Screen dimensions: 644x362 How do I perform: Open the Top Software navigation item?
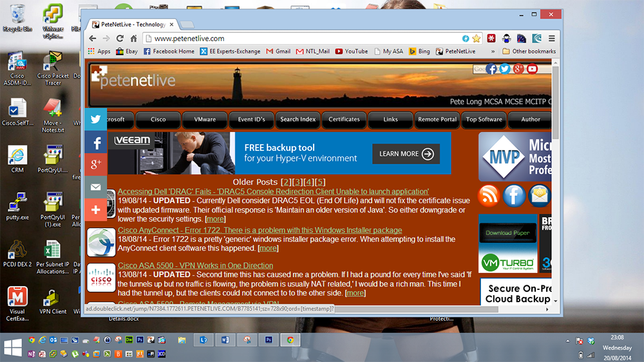click(x=484, y=120)
